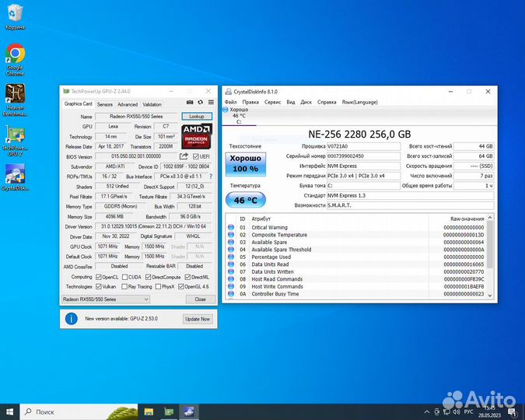This screenshot has height=420, width=525.
Task: Click the Хорошо 100 % health status button
Action: pyautogui.click(x=246, y=164)
